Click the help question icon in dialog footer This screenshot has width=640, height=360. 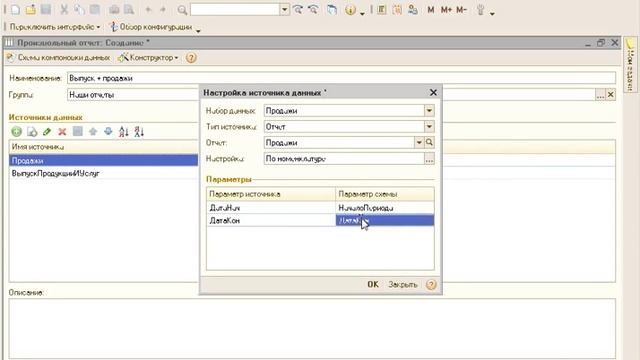click(x=431, y=284)
